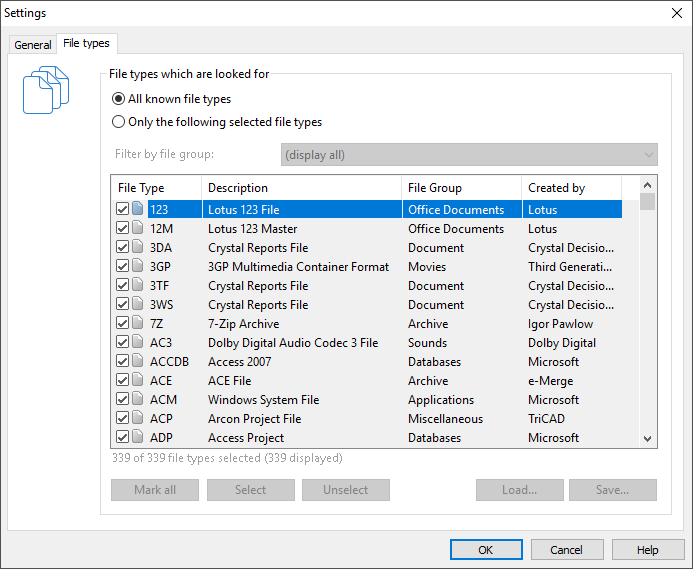Choose 'Only the following selected file types'

(x=119, y=122)
